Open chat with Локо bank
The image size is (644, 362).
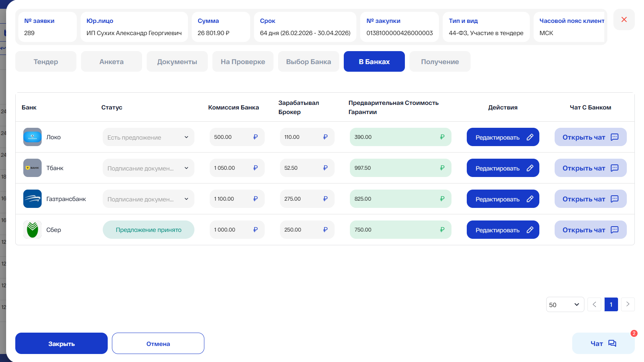591,137
